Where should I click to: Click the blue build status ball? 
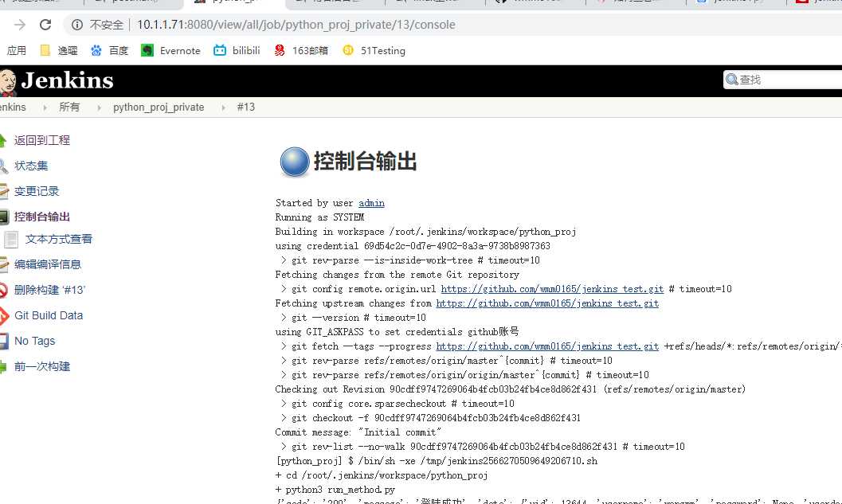(295, 162)
